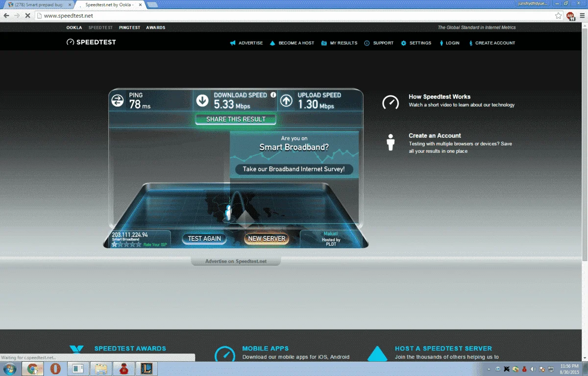
Task: Click the NEW SERVER button
Action: point(267,238)
